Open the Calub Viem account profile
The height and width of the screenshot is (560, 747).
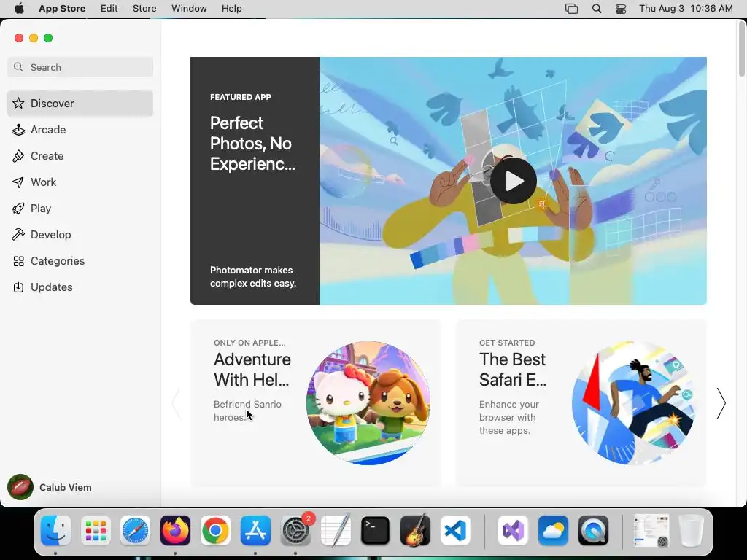(50, 487)
